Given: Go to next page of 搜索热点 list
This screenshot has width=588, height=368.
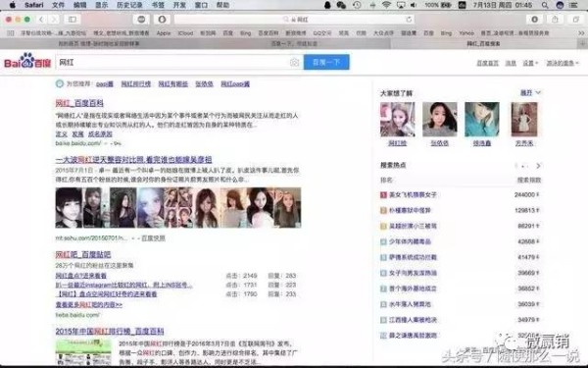Looking at the screenshot, I should pyautogui.click(x=538, y=166).
